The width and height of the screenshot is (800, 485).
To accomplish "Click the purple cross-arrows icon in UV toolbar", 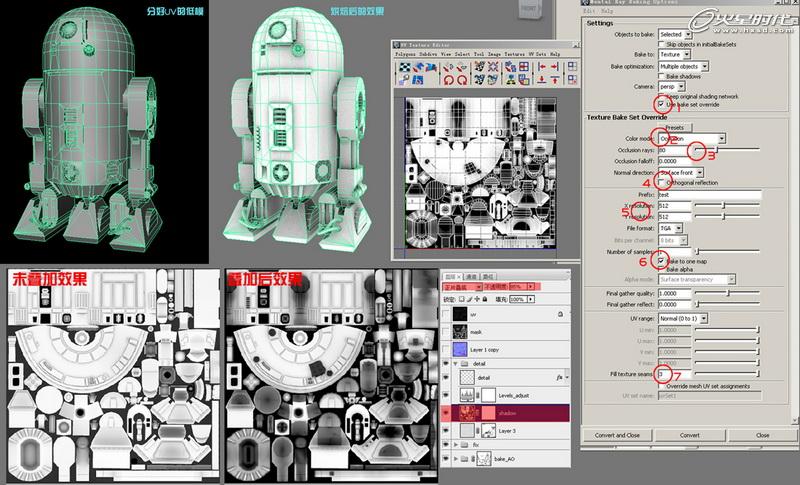I will (493, 66).
